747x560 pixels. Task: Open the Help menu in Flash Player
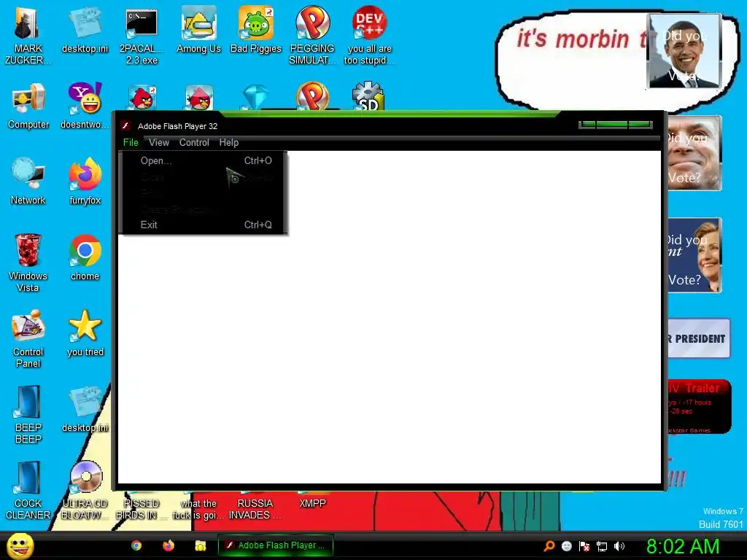228,142
